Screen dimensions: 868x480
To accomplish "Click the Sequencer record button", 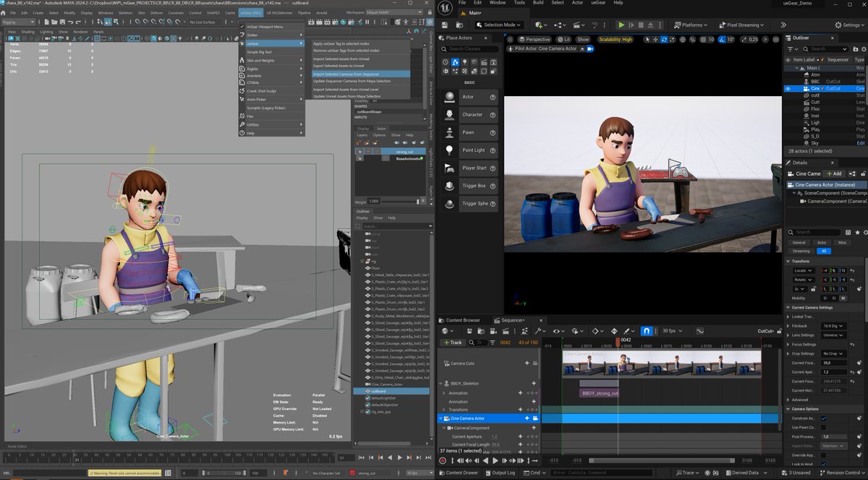I will click(x=443, y=460).
